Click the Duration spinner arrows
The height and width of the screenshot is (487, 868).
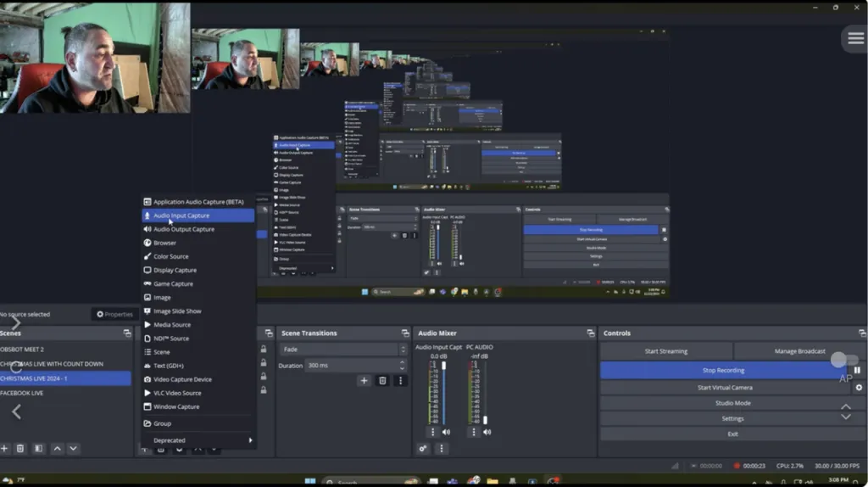coord(402,365)
